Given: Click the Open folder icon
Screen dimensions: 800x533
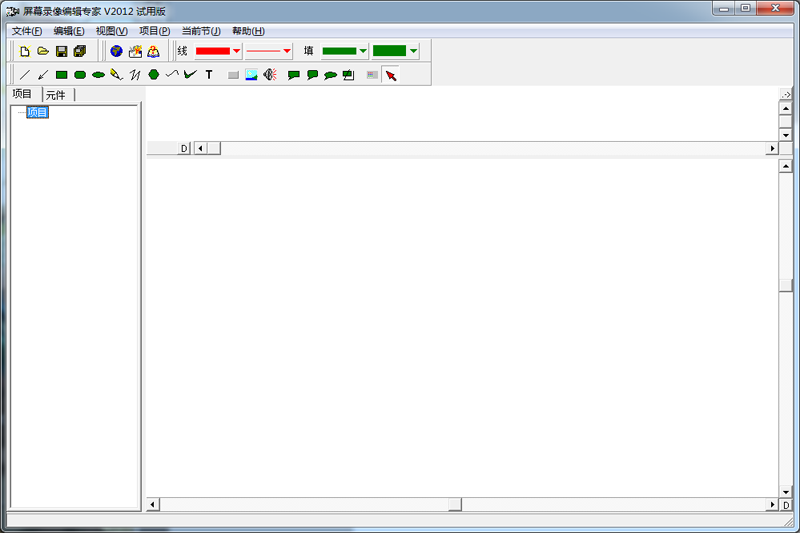Looking at the screenshot, I should (x=43, y=51).
